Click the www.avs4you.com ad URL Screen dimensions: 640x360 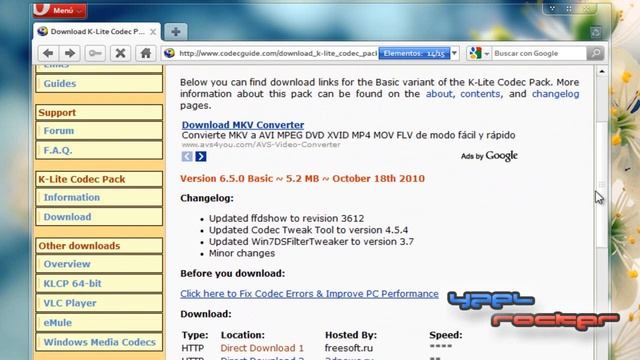pyautogui.click(x=261, y=144)
